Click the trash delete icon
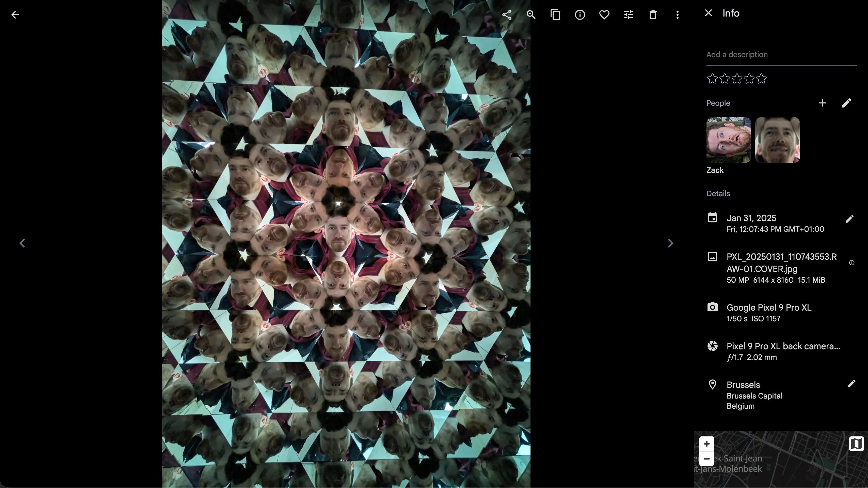 tap(653, 15)
